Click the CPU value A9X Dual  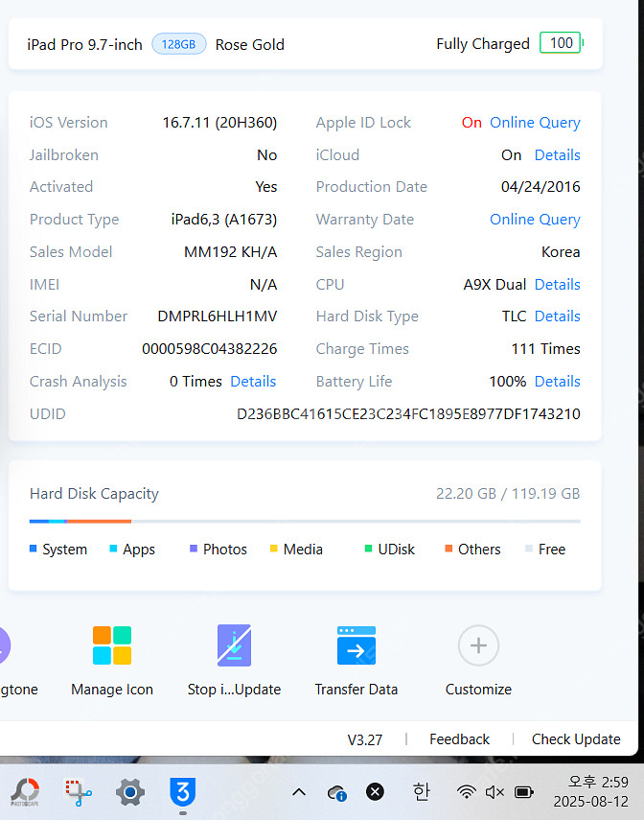pyautogui.click(x=494, y=285)
